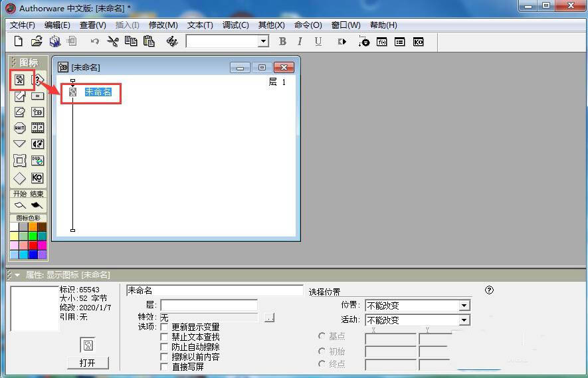Screen dimensions: 588x378
Task: Select the Map icon in the palette
Action: pos(37,112)
